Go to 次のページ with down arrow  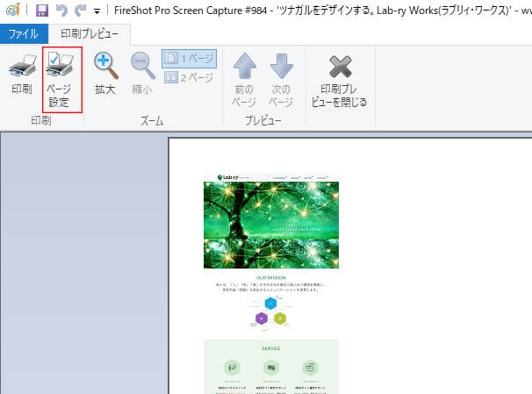(282, 66)
